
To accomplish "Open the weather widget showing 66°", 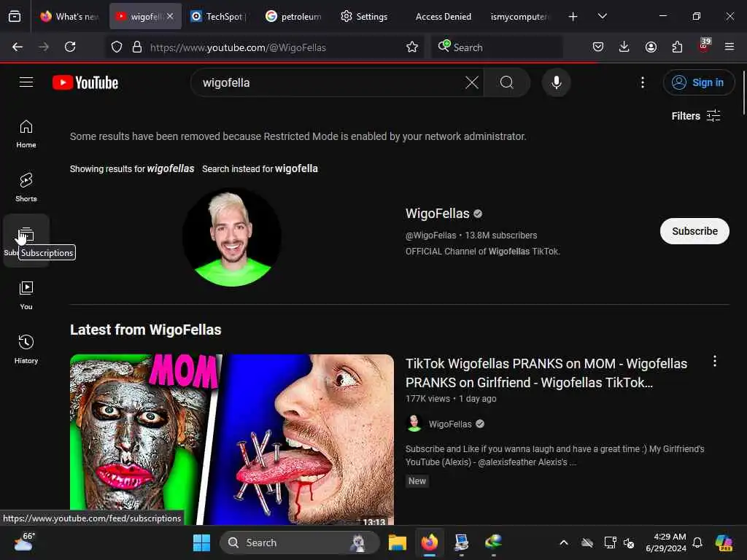I will tap(24, 542).
